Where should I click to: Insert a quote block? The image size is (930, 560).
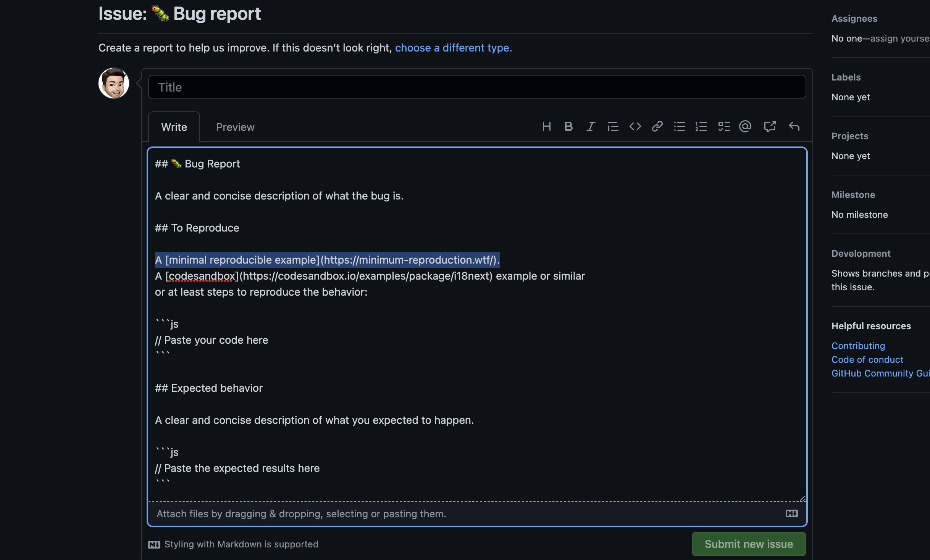click(x=613, y=127)
